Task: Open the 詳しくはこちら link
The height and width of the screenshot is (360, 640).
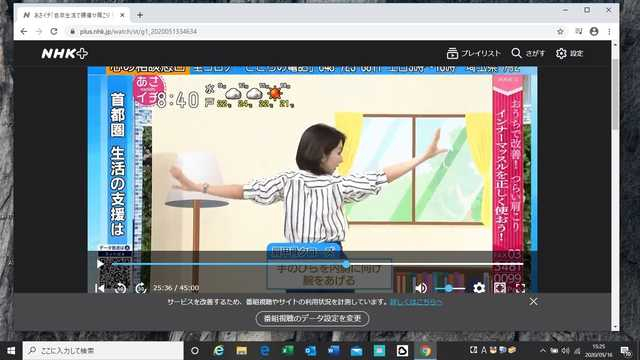Action: (x=416, y=302)
